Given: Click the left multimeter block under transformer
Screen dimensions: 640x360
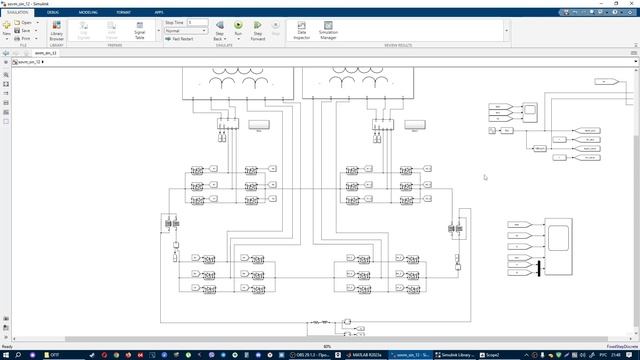Looking at the screenshot, I should pos(228,124).
